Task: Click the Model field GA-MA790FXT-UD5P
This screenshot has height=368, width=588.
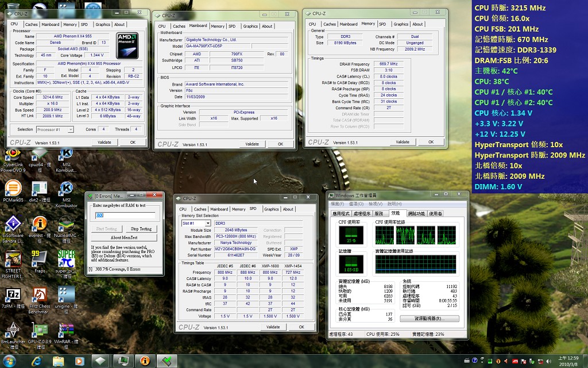Action: [218, 46]
